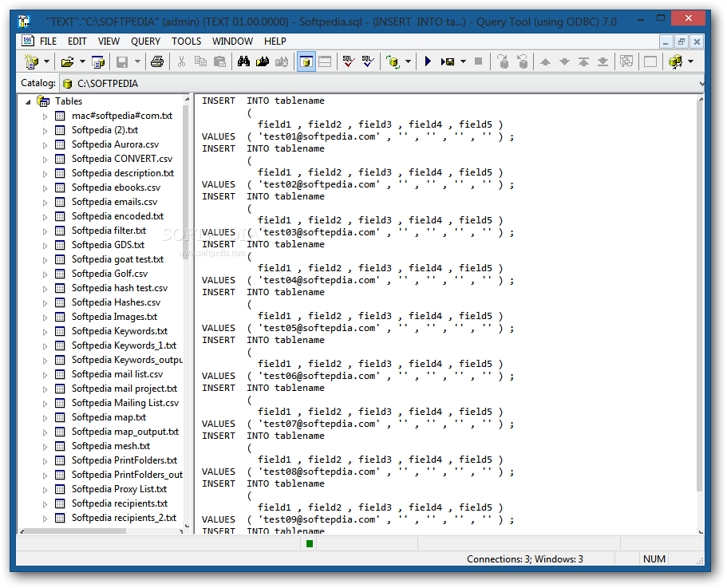Open the VIEW menu
727x588 pixels.
[109, 41]
